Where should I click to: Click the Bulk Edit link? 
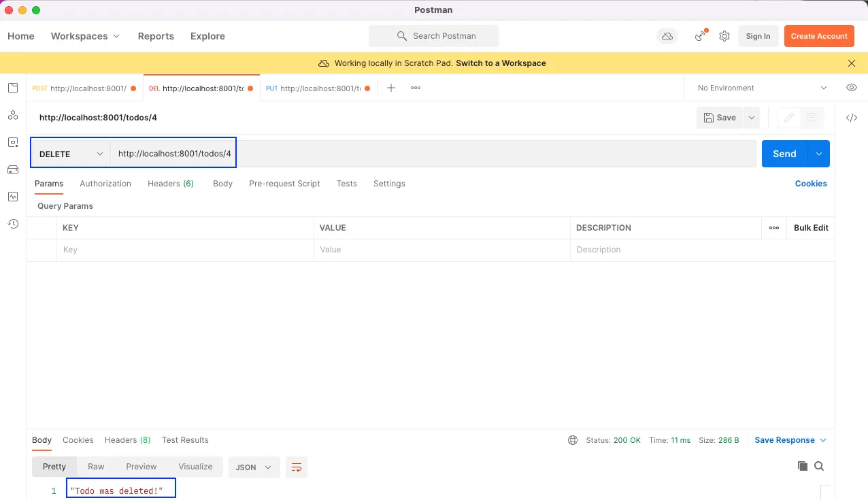tap(811, 228)
